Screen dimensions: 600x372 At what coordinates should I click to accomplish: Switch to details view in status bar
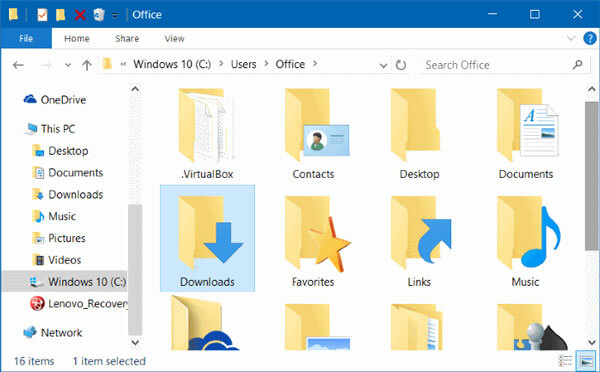[x=565, y=361]
